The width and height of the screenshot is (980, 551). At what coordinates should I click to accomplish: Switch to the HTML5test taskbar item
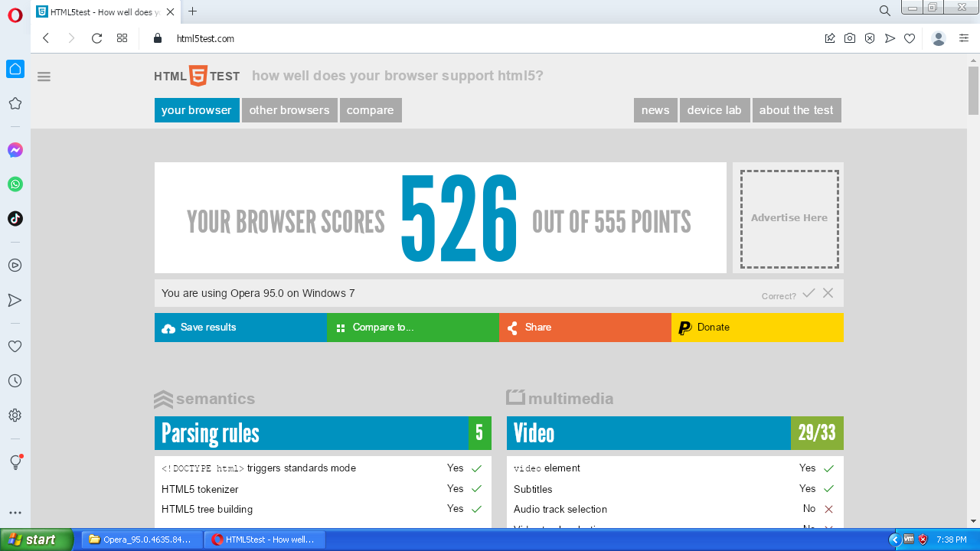pos(265,540)
